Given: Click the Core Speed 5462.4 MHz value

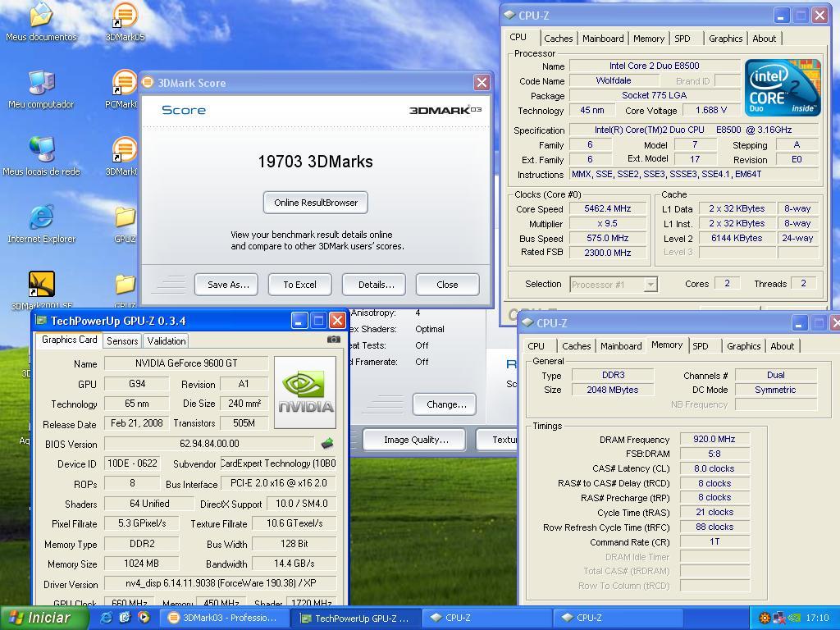Looking at the screenshot, I should [608, 209].
